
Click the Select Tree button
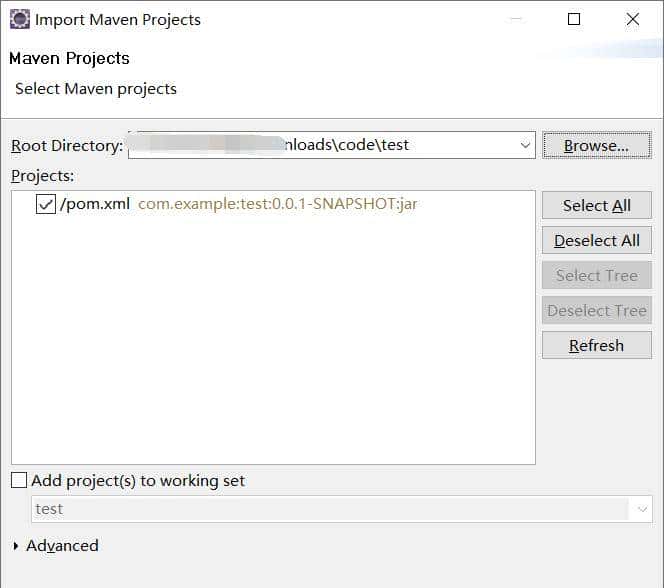click(597, 276)
